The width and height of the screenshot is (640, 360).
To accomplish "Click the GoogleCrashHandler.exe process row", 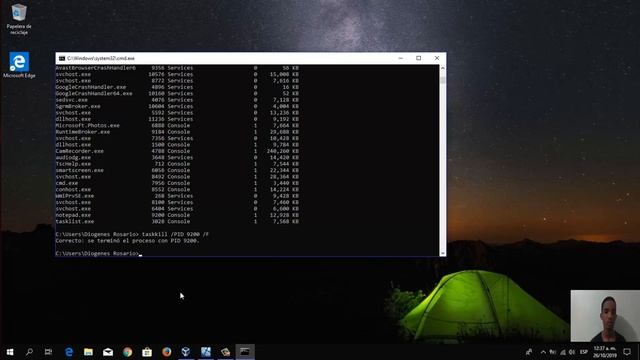I will coord(177,87).
